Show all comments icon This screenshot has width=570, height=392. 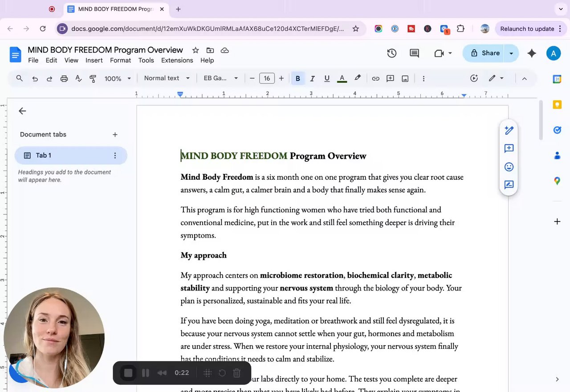point(415,53)
